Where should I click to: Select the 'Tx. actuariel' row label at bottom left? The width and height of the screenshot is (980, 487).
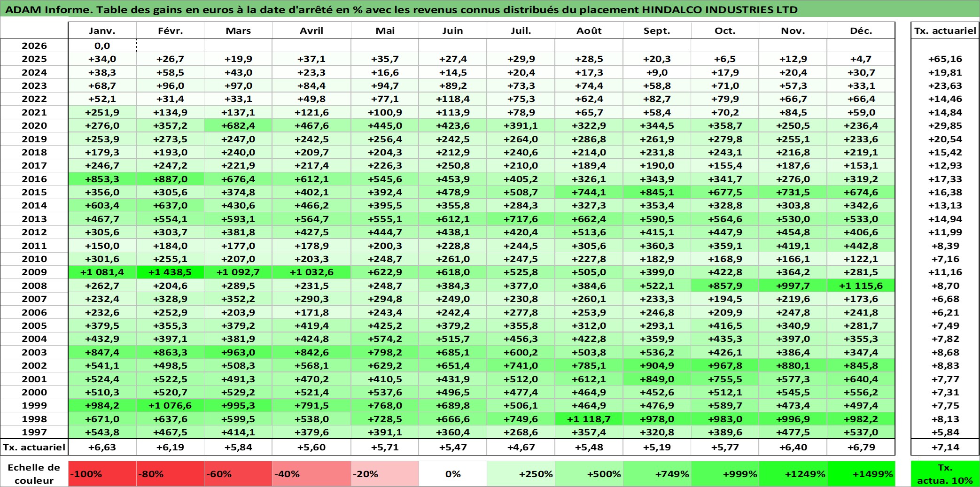(34, 447)
